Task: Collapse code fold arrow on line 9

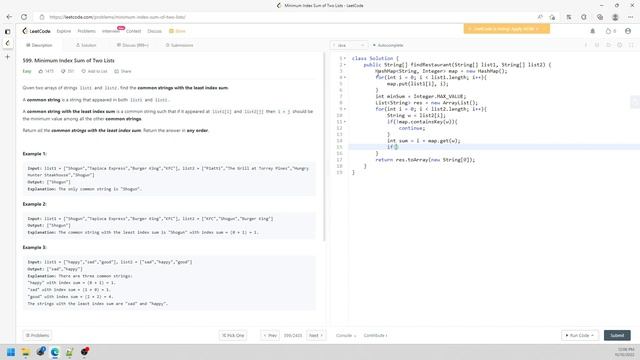Action: point(345,109)
